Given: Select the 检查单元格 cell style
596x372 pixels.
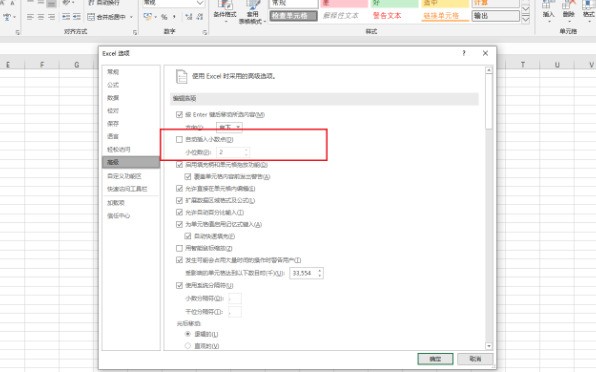Looking at the screenshot, I should pos(293,16).
